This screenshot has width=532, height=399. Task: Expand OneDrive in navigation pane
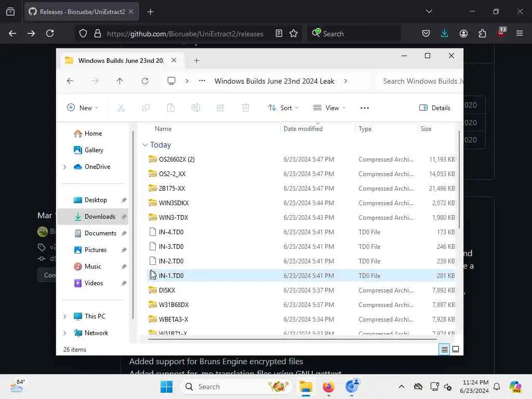pyautogui.click(x=65, y=167)
